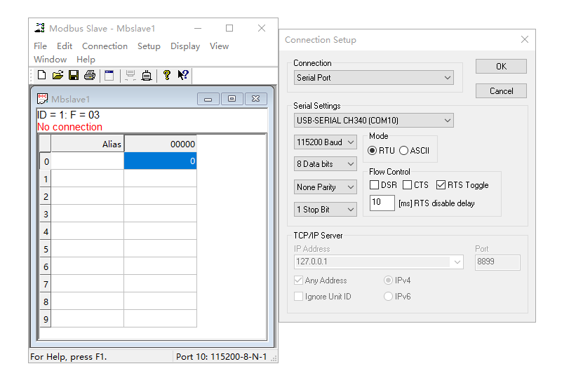
Task: Click the Print toolbar icon
Action: click(x=90, y=75)
